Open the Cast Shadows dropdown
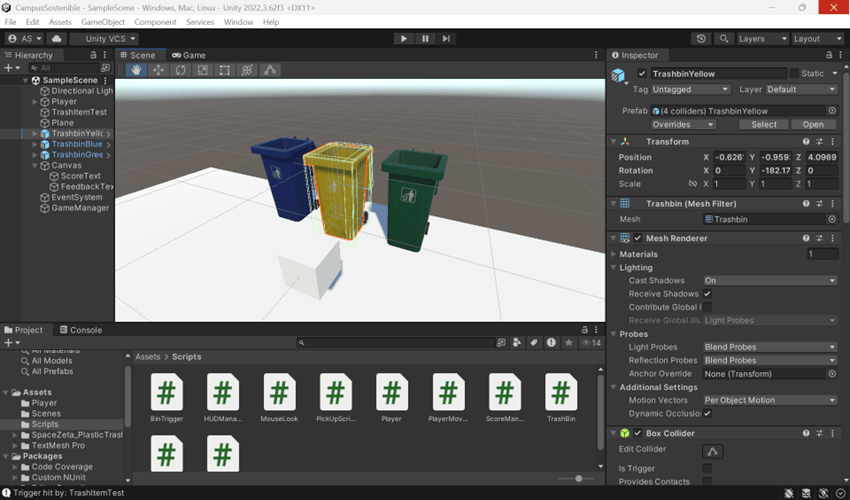 coord(769,281)
